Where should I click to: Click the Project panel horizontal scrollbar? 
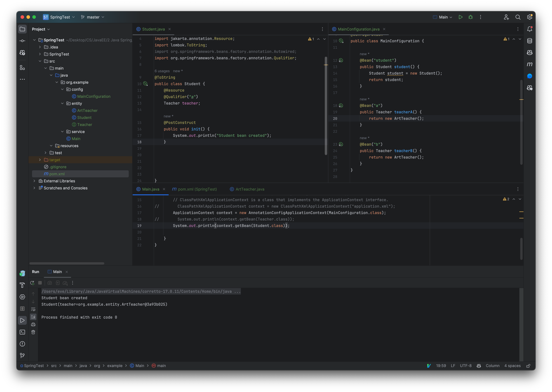(x=67, y=263)
